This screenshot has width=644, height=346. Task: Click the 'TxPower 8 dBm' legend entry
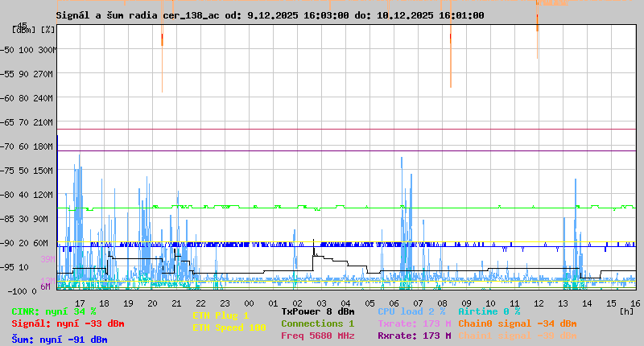pos(317,312)
